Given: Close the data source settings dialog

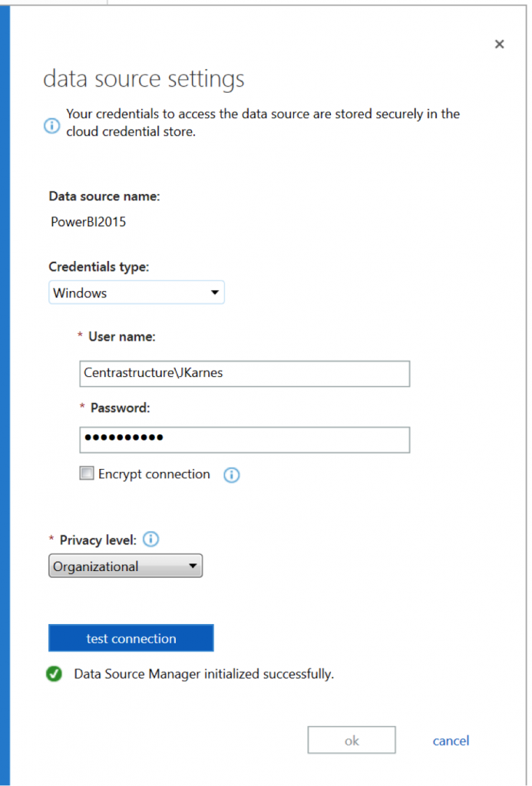Looking at the screenshot, I should 499,45.
